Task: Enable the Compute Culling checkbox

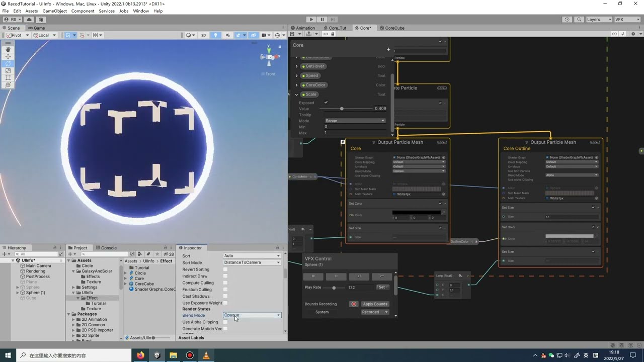Action: (x=225, y=283)
